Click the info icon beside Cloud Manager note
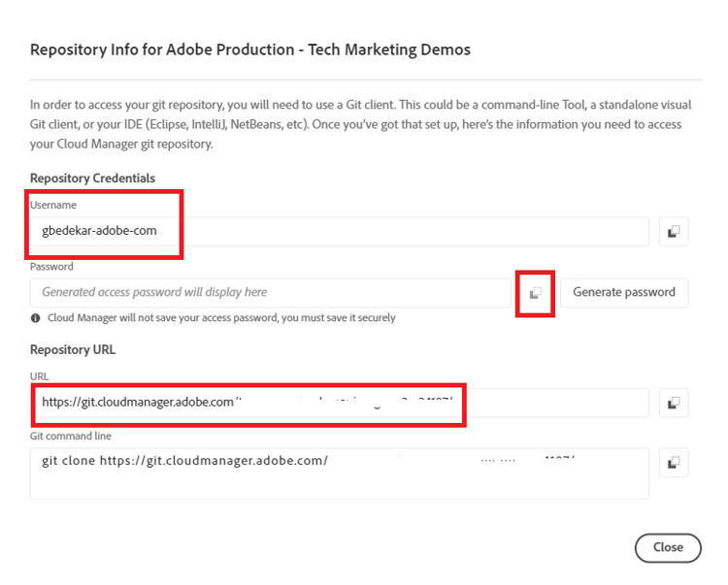728x585 pixels. (x=35, y=318)
